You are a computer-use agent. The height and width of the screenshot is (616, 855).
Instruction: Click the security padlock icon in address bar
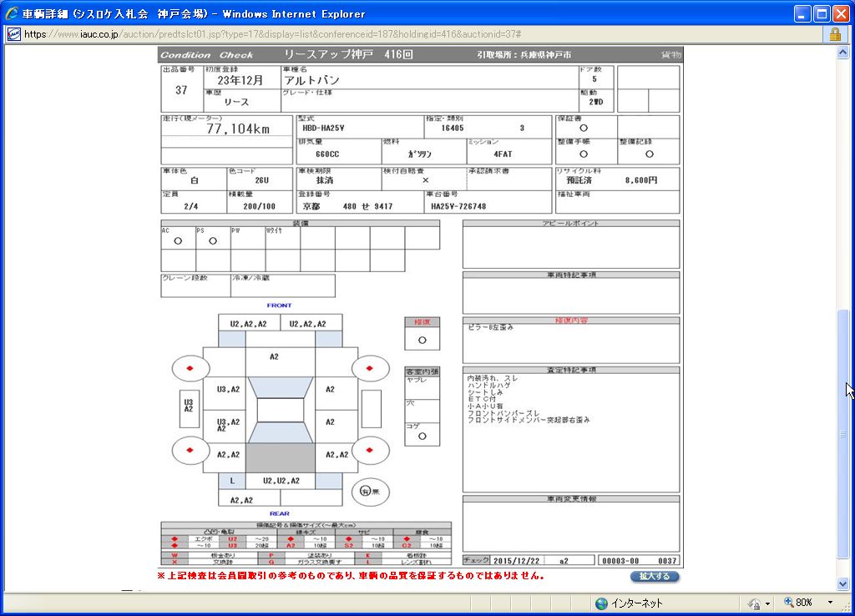click(x=835, y=34)
